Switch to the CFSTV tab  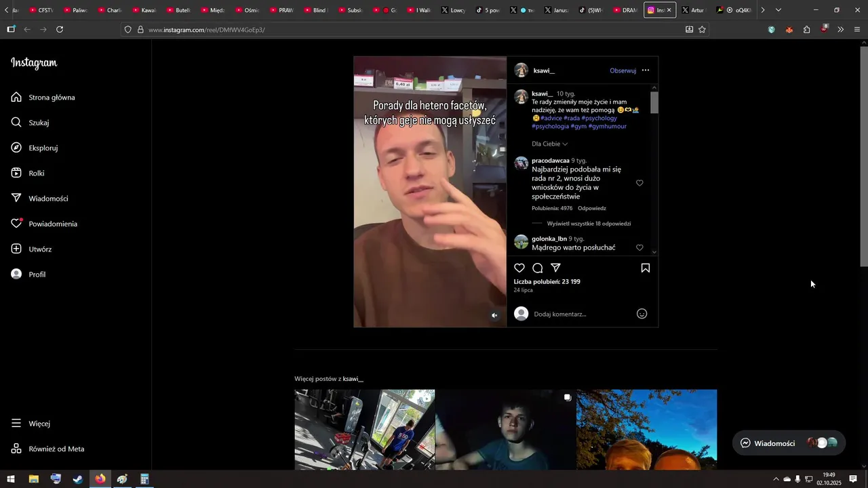click(41, 10)
